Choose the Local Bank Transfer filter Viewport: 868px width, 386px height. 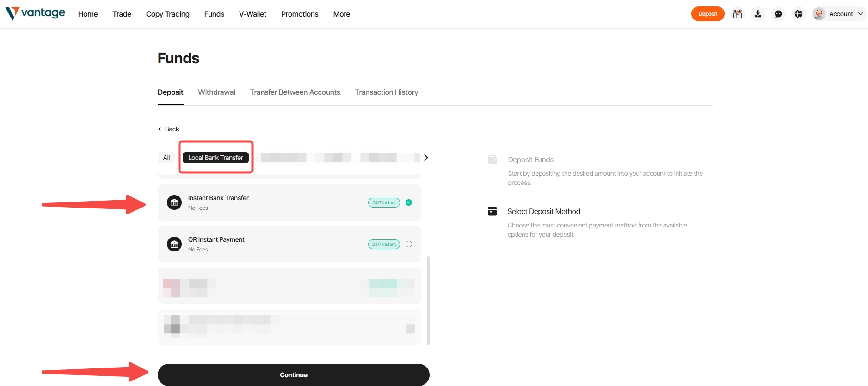click(x=215, y=158)
